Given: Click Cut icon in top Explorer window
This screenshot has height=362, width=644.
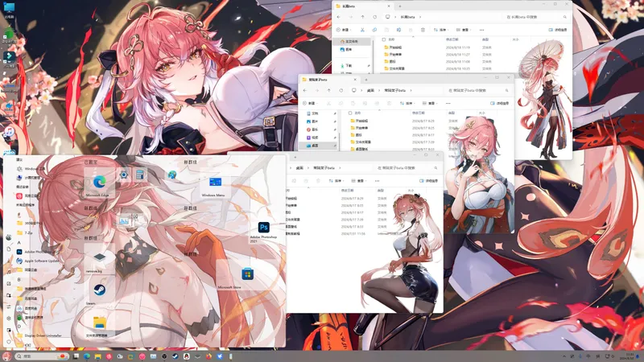Looking at the screenshot, I should [362, 30].
